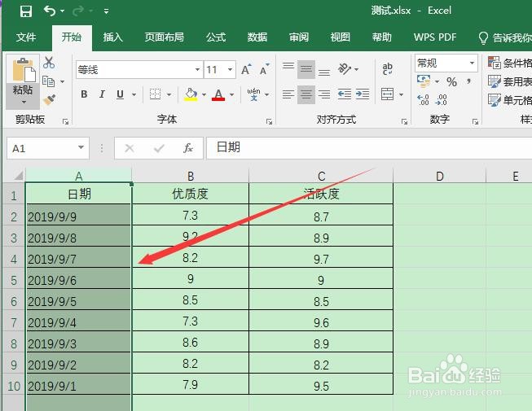532x411 pixels.
Task: Switch to the WPS PDF tab
Action: pos(435,37)
